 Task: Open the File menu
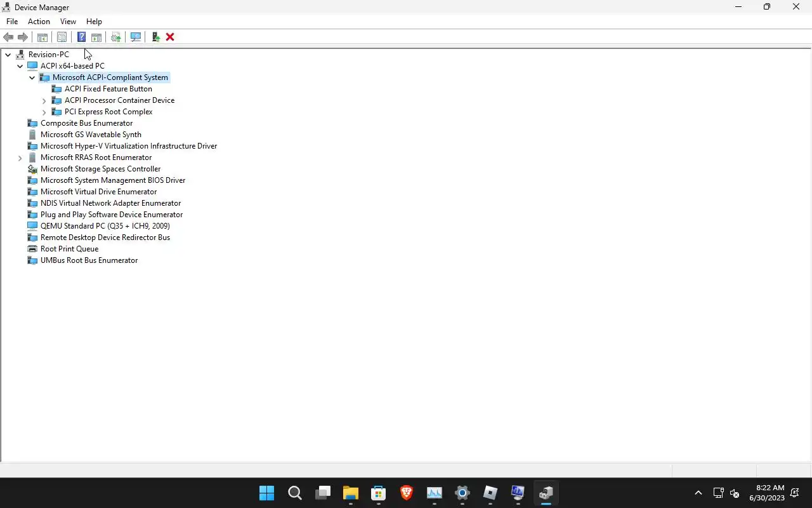[x=12, y=21]
